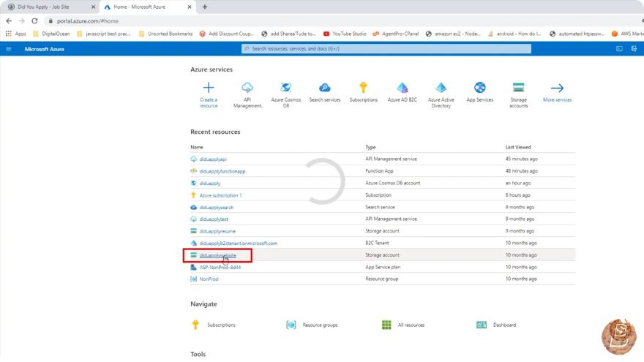
Task: Click the Type column header
Action: [370, 147]
